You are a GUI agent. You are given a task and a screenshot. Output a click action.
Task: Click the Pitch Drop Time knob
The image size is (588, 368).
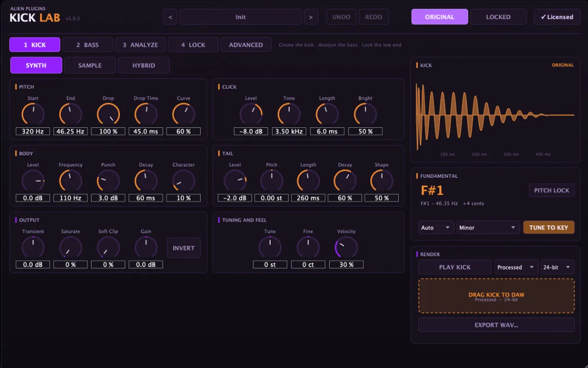click(146, 114)
